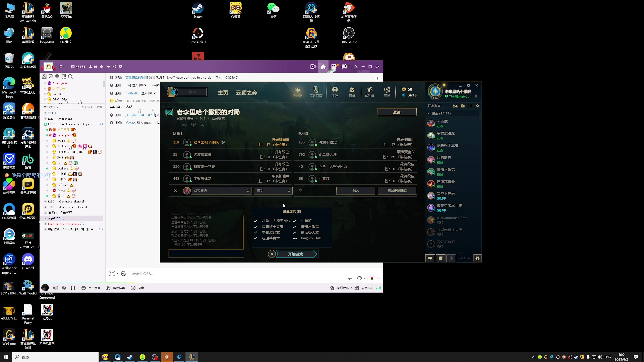Click the friends list view options icon
Screen dimensions: 644x362
470,106
